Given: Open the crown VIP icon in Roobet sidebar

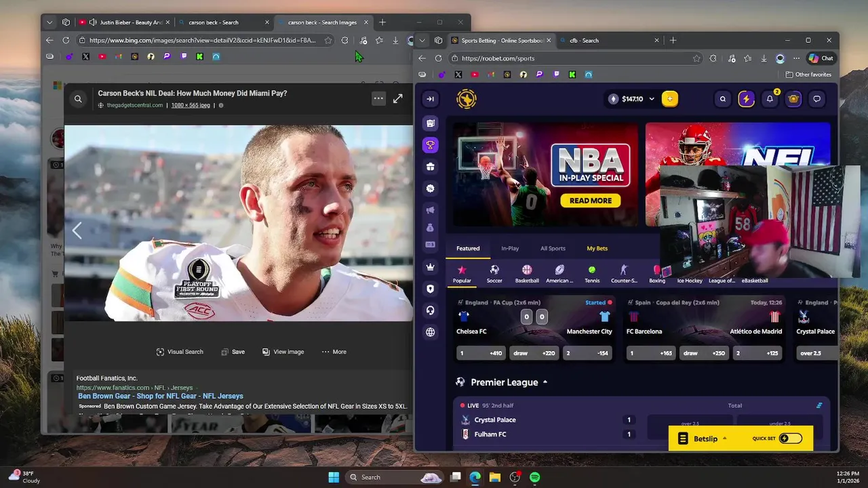Looking at the screenshot, I should click(x=430, y=267).
